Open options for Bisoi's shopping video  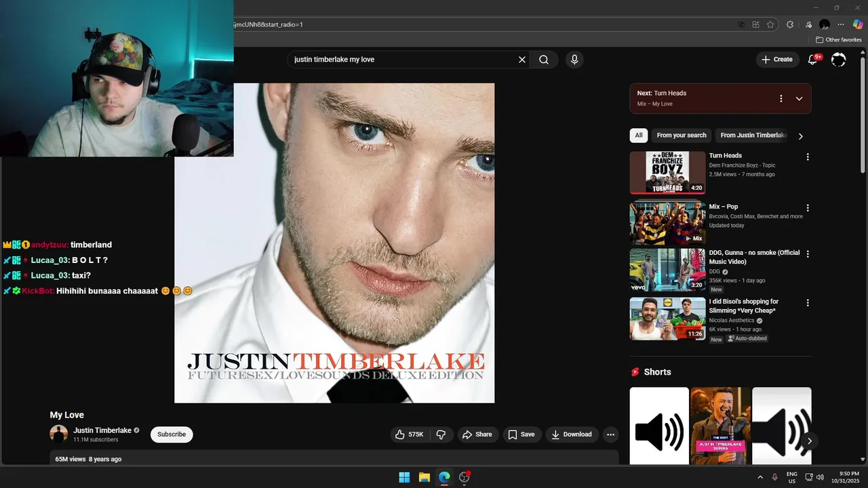(x=807, y=303)
